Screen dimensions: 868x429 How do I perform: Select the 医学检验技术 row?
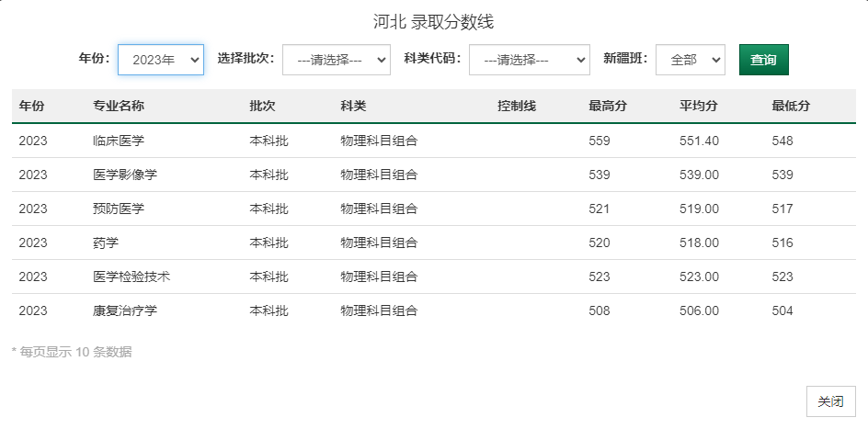click(131, 277)
